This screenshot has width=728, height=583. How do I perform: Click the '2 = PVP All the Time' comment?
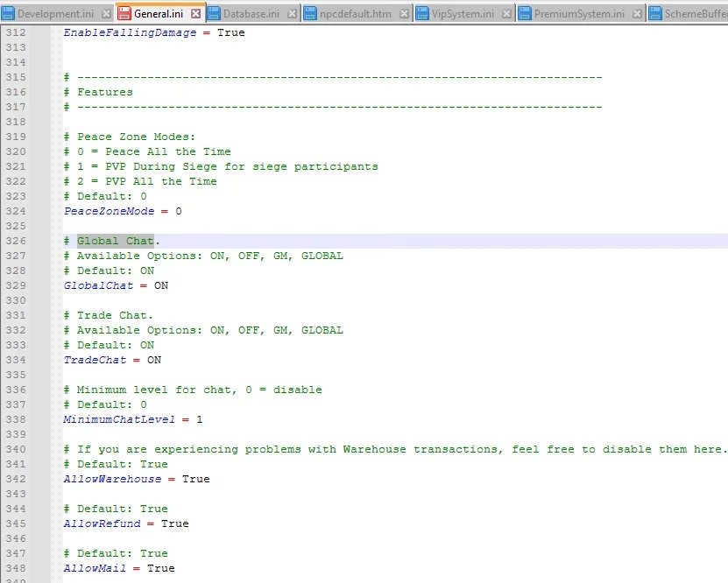(140, 181)
